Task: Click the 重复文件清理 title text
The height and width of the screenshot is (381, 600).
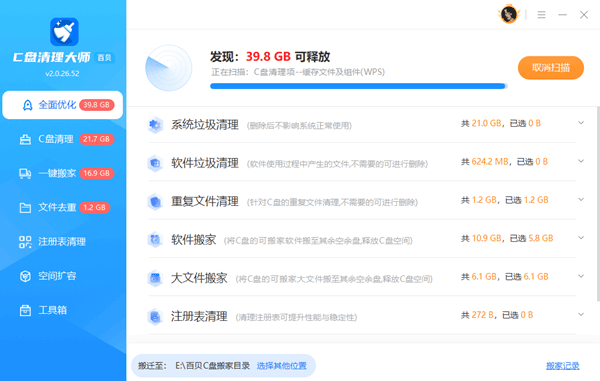Action: (x=205, y=202)
